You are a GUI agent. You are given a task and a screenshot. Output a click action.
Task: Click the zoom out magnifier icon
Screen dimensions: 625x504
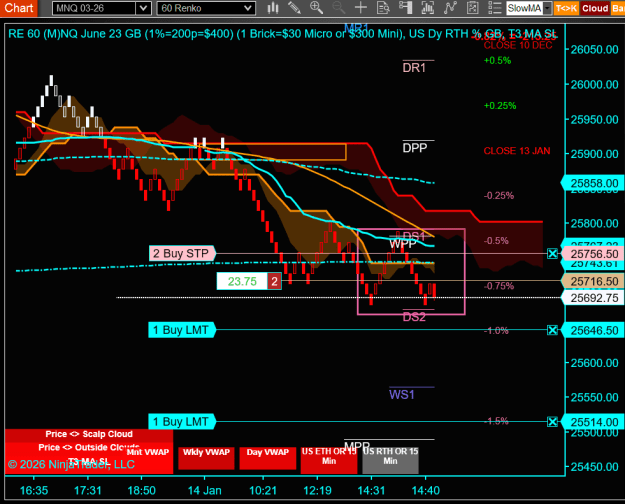tap(338, 8)
